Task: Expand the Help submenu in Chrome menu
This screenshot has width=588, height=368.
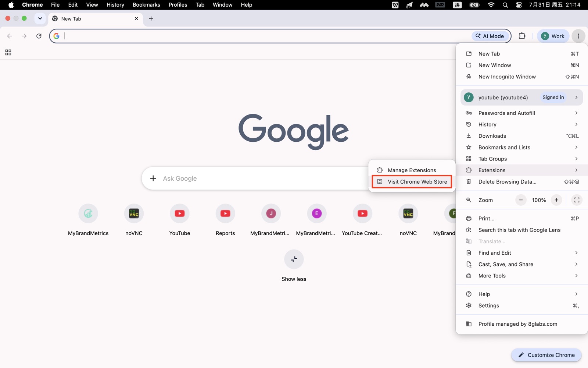Action: pos(522,294)
